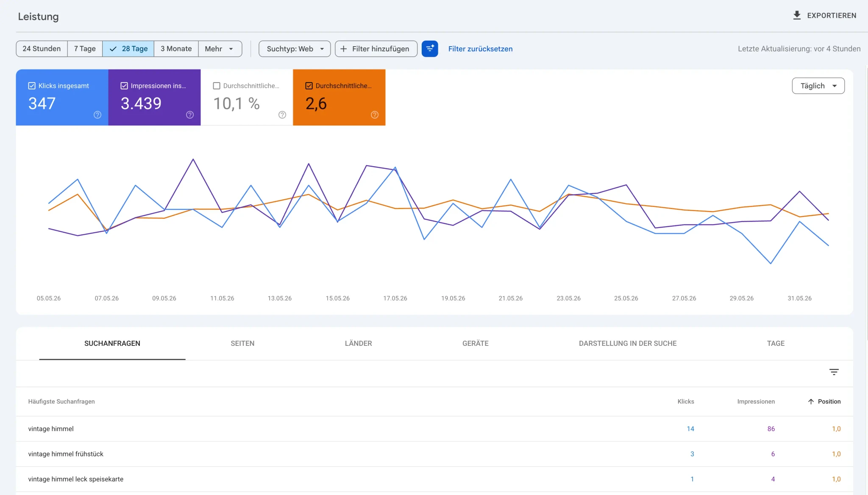
Task: Select the 7 Tage range
Action: click(x=85, y=49)
